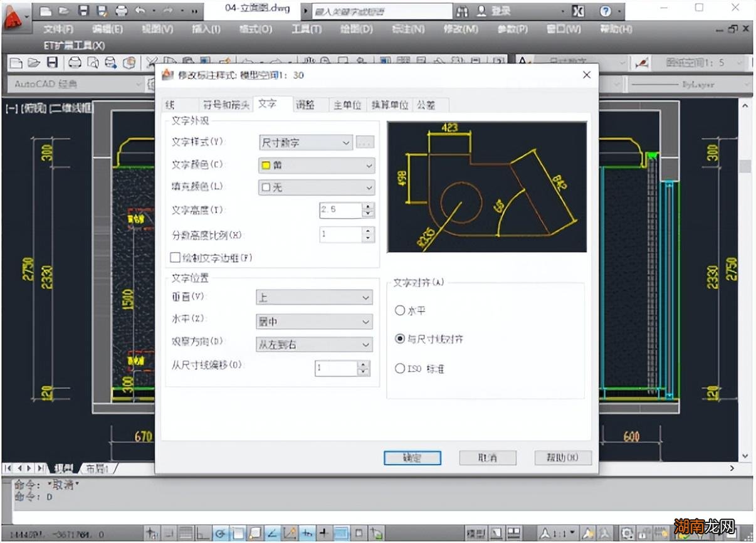Select the Undo arrow icon
The height and width of the screenshot is (543, 756).
click(140, 11)
